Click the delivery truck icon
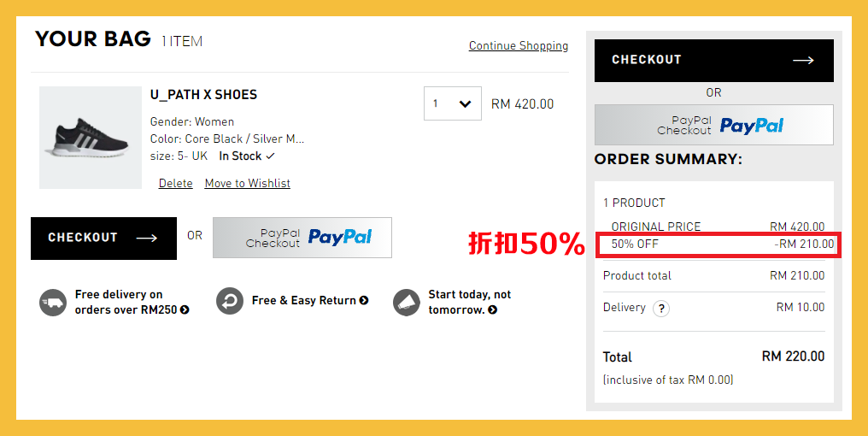Screen dimensions: 868x436 click(x=53, y=303)
